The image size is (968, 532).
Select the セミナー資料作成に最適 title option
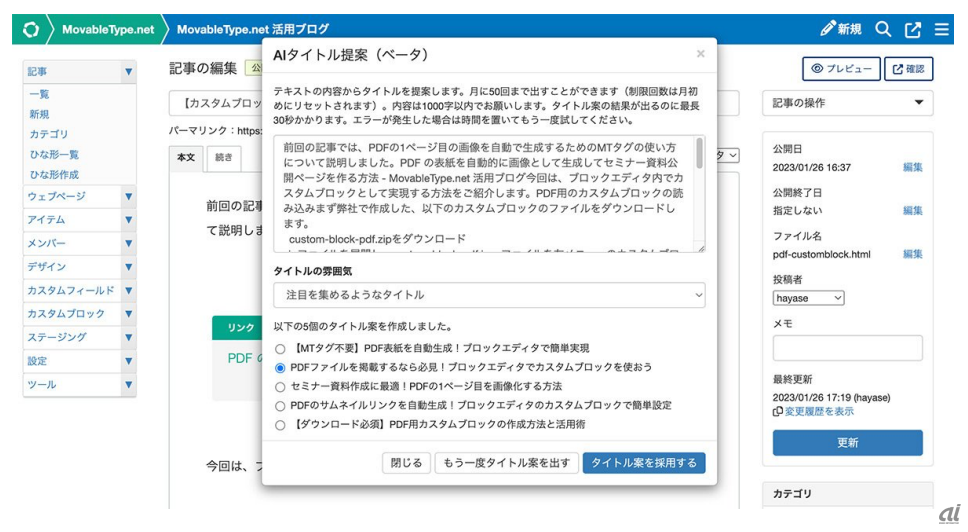click(x=280, y=387)
